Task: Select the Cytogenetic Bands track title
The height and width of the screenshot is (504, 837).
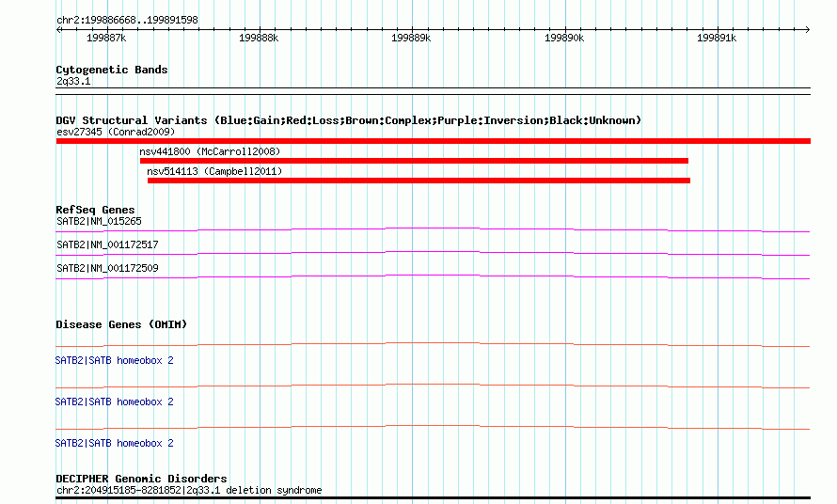Action: pos(112,70)
